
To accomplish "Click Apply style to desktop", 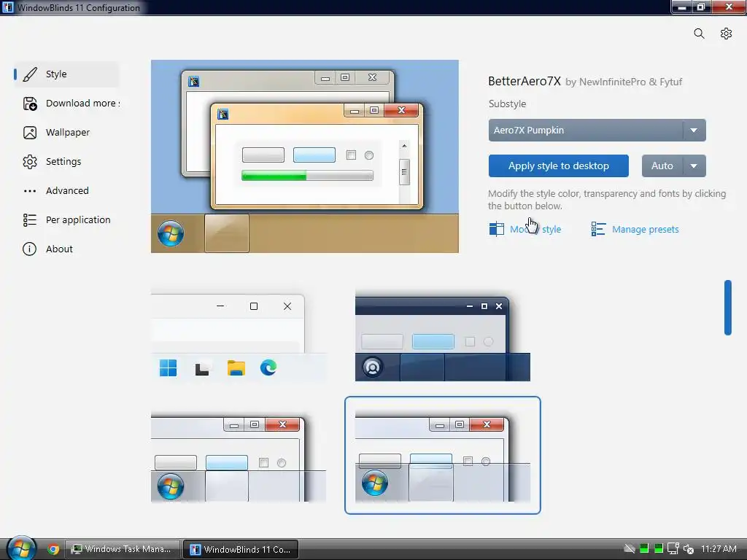I will coord(558,166).
